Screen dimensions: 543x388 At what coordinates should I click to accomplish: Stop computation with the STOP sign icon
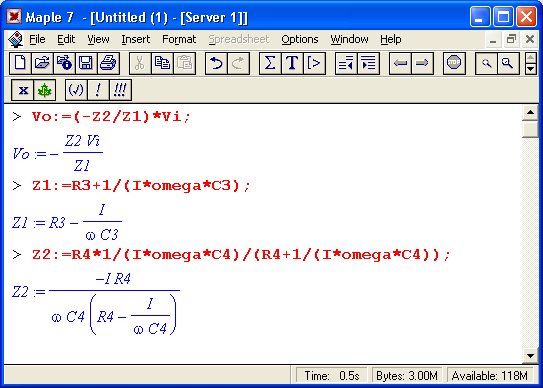454,63
